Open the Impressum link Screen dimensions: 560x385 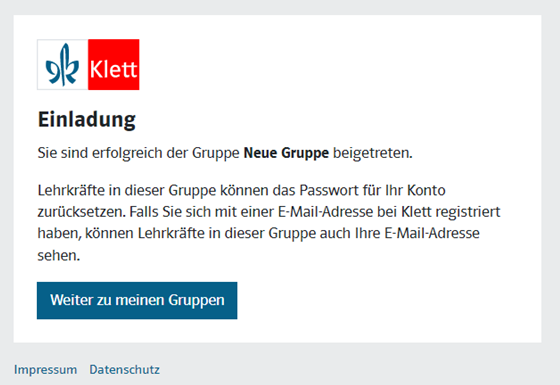click(45, 369)
